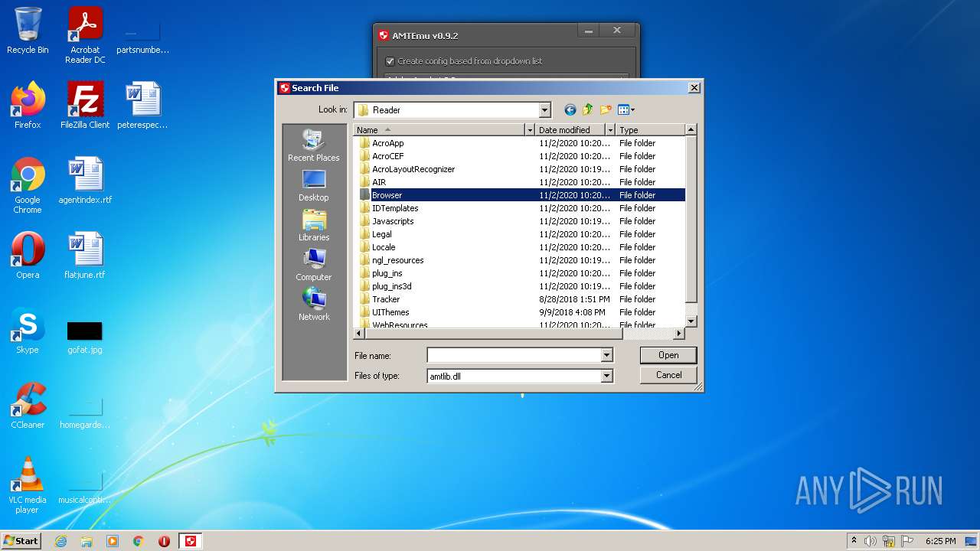Image resolution: width=980 pixels, height=551 pixels.
Task: Sort files by Type column header
Action: coord(650,130)
